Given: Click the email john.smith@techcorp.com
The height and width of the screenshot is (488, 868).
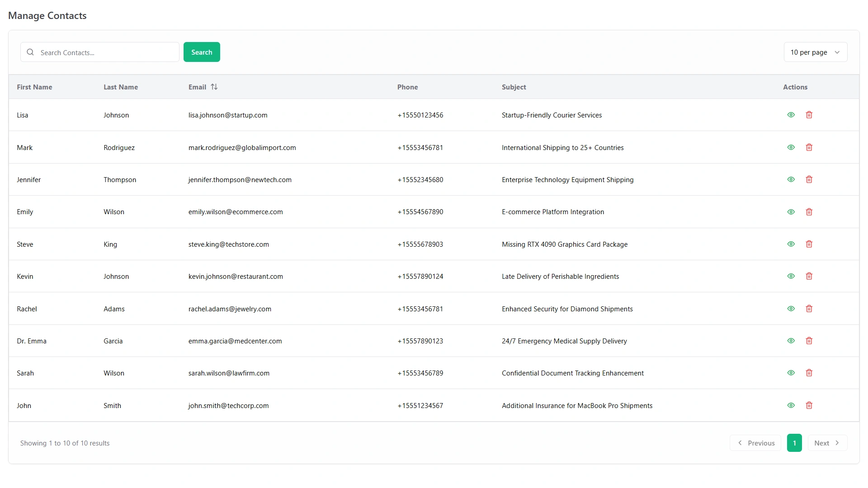Looking at the screenshot, I should [228, 406].
